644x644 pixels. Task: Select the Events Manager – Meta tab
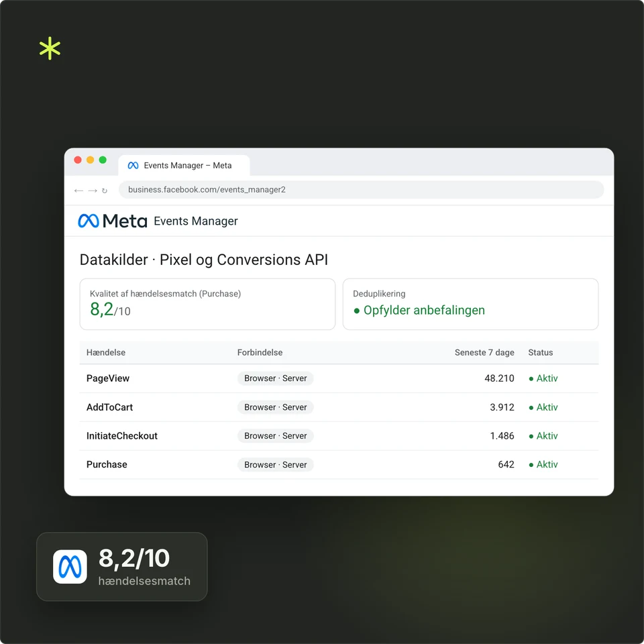(184, 166)
